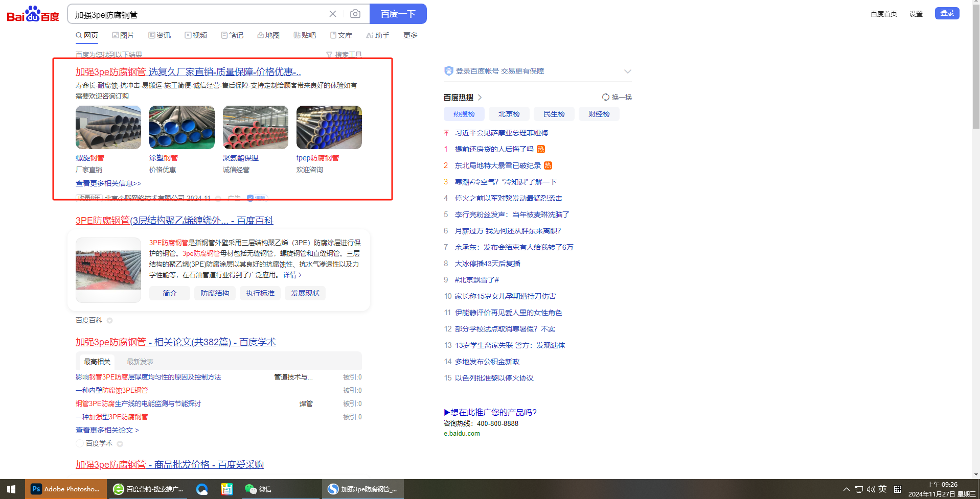The image size is (980, 499).
Task: Open paper 一种内壁防腐蚀3PE钢管
Action: click(111, 390)
